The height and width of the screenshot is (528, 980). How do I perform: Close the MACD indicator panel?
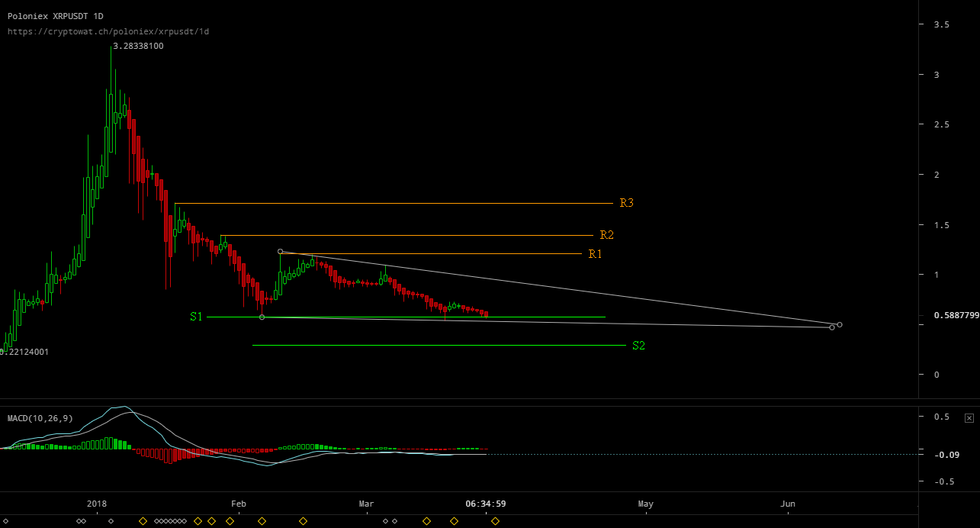pyautogui.click(x=969, y=418)
